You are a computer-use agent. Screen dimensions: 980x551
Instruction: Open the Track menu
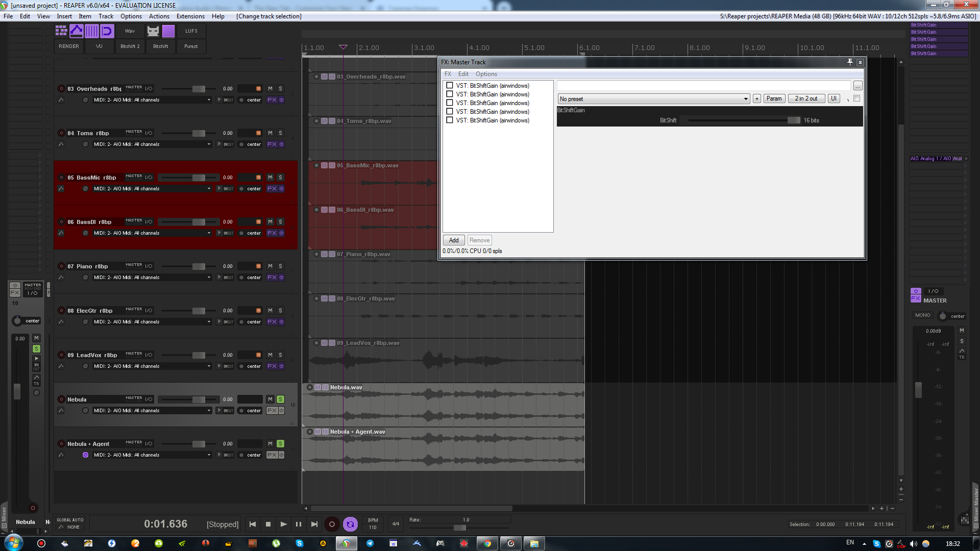pos(106,16)
